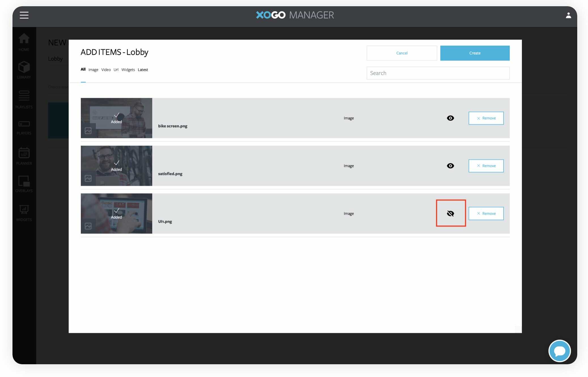Toggle crossed eye for UI1.png
588x377 pixels.
point(450,213)
